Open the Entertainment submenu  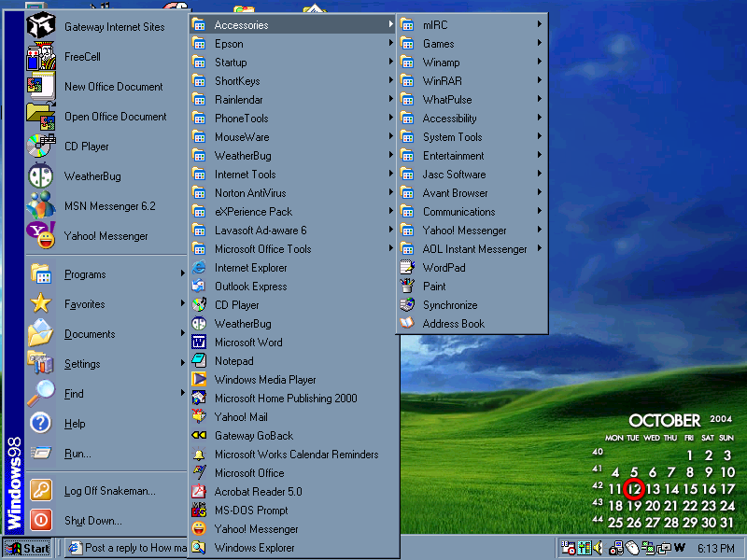[472, 156]
